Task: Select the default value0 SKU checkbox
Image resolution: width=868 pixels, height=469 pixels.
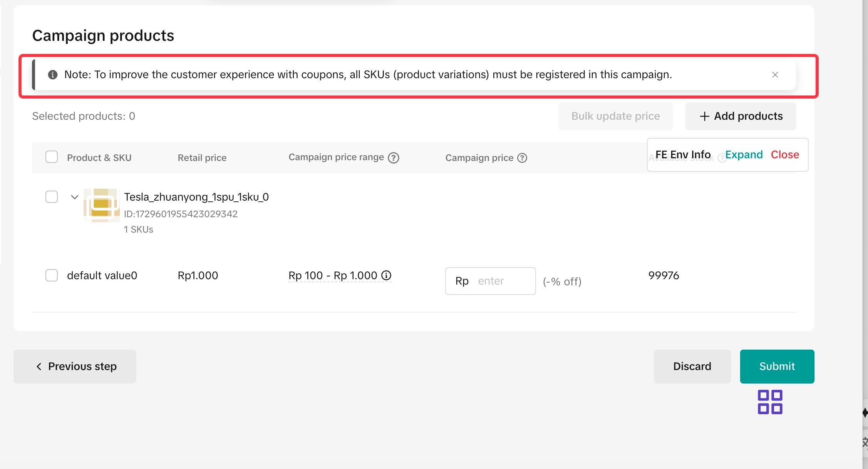Action: point(52,275)
